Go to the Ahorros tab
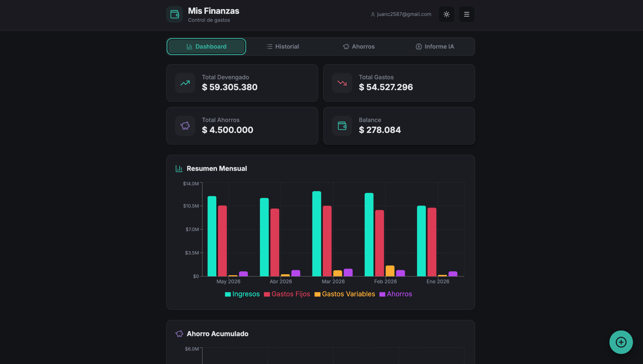 click(x=359, y=47)
